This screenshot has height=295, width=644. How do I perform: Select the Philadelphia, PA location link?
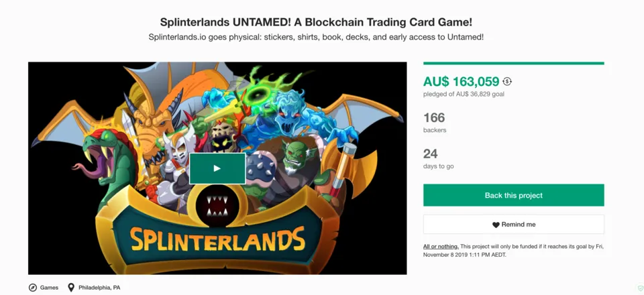click(99, 288)
